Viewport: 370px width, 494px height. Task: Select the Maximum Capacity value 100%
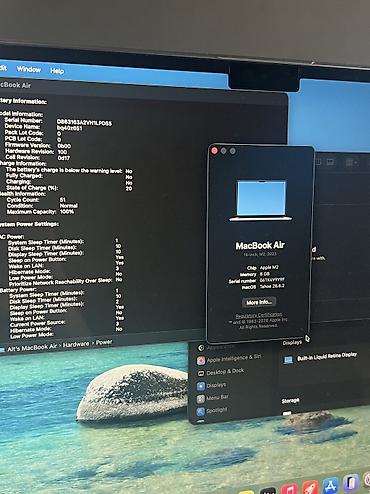67,212
